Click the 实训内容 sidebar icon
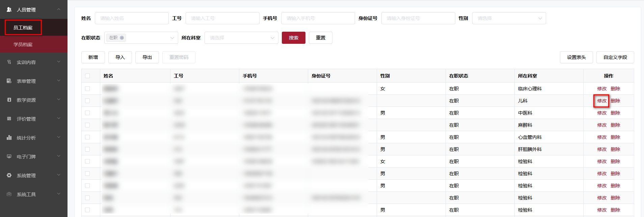The height and width of the screenshot is (217, 644). click(x=9, y=62)
